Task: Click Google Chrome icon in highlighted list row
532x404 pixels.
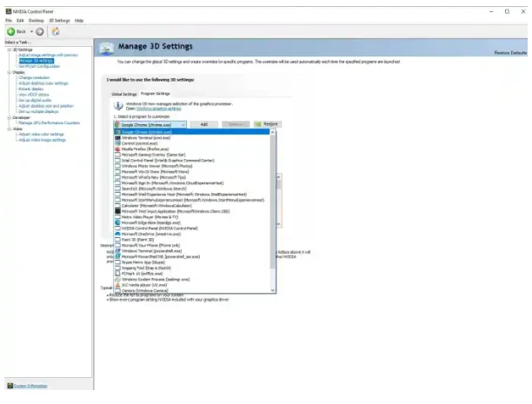Action: [117, 132]
